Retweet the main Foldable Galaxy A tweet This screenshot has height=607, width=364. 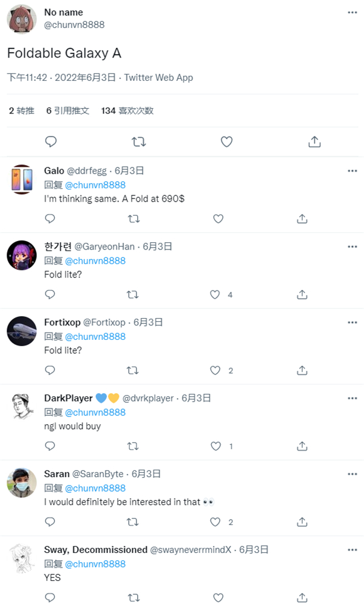[138, 141]
